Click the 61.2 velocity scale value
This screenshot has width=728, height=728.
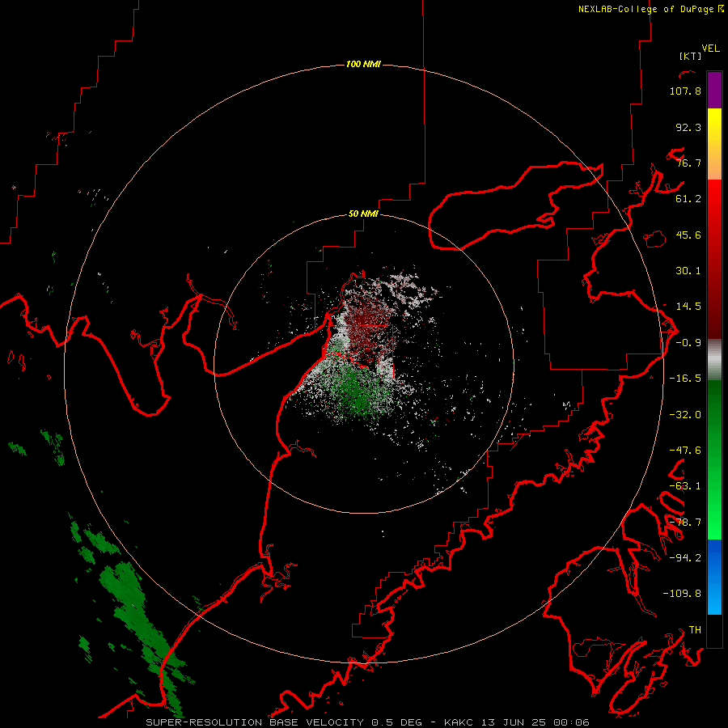688,199
